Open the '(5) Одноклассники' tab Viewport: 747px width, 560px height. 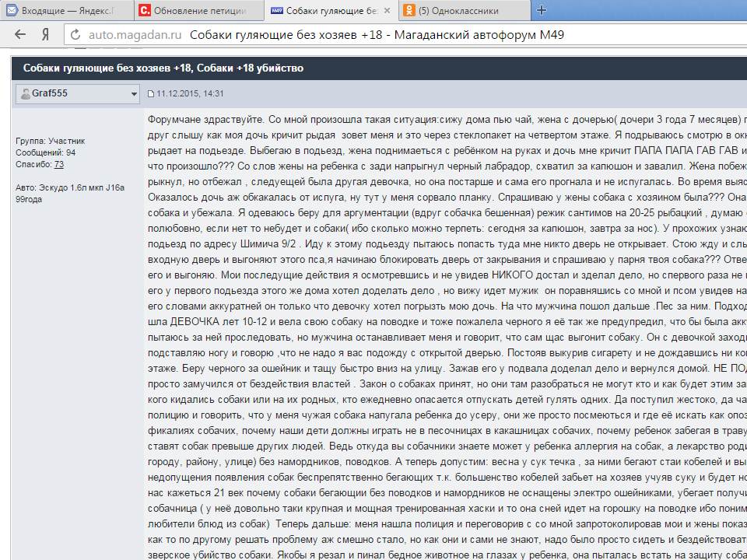[x=458, y=11]
